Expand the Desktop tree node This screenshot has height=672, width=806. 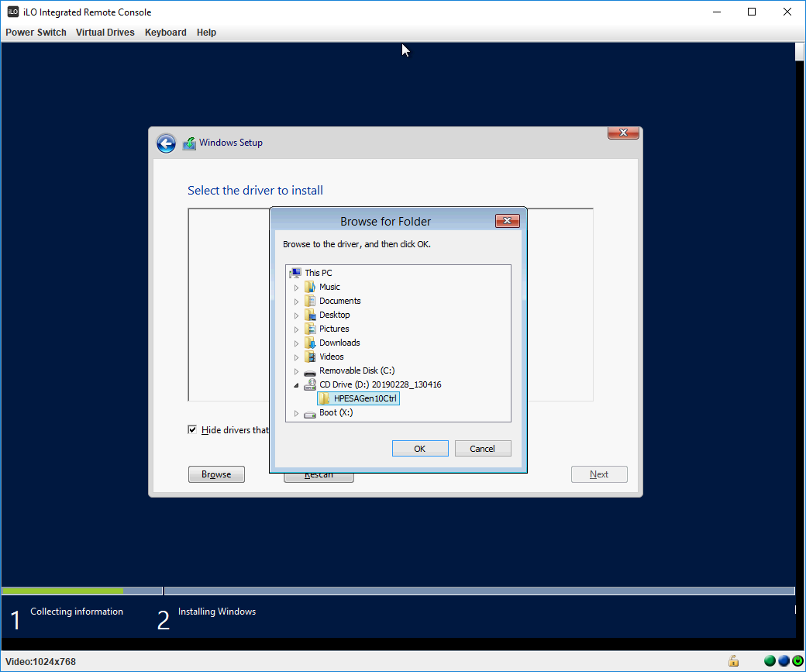[296, 315]
